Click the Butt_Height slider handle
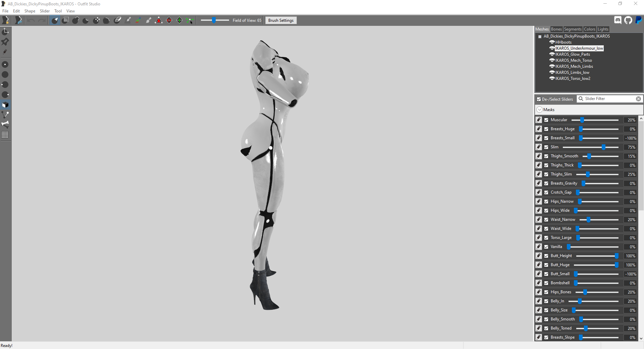644x349 pixels. pos(616,256)
